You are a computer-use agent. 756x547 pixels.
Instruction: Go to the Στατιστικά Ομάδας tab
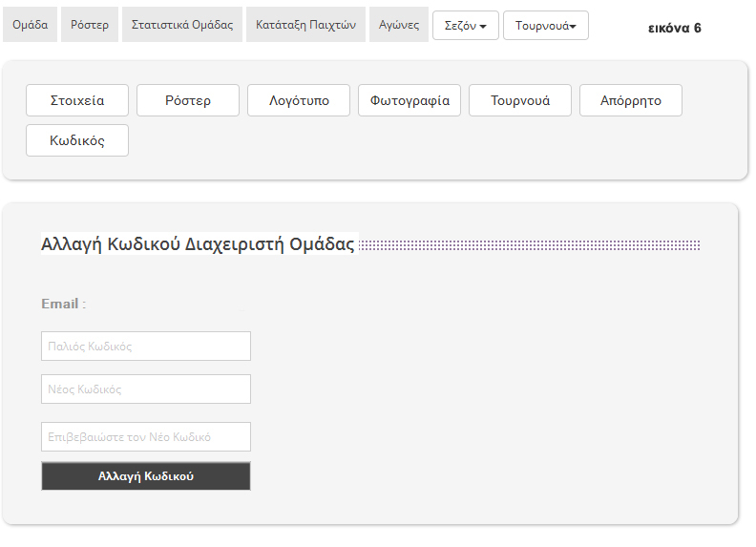tap(182, 25)
